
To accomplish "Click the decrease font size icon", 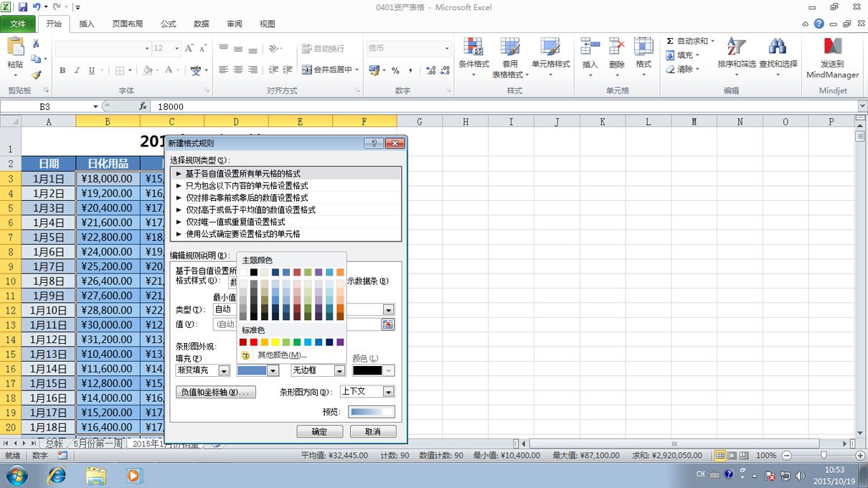I will pyautogui.click(x=204, y=48).
